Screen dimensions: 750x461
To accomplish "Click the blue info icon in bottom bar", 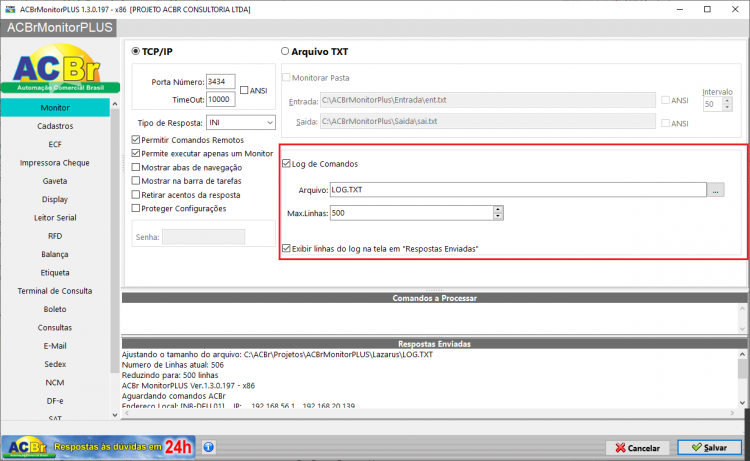I will click(209, 447).
